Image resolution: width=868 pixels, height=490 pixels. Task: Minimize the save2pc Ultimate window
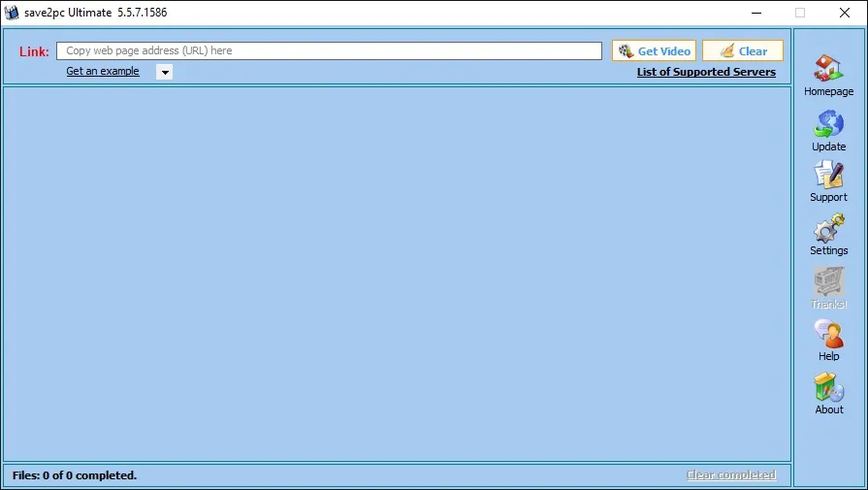[x=756, y=13]
